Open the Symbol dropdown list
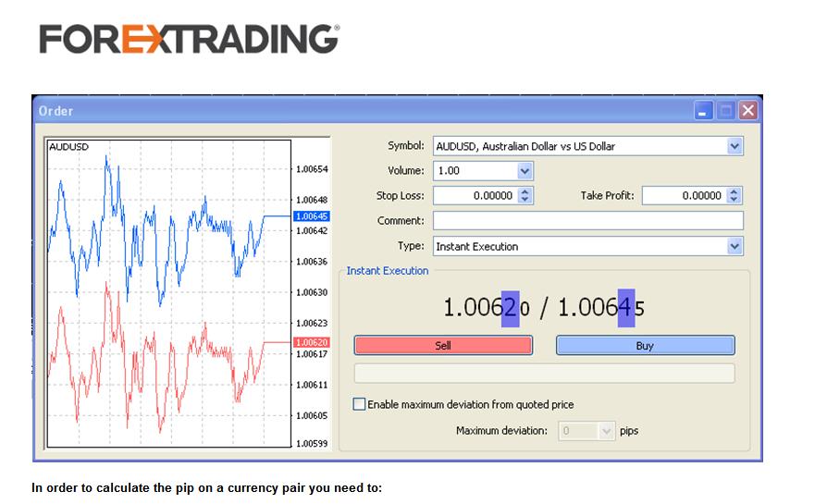 tap(734, 146)
